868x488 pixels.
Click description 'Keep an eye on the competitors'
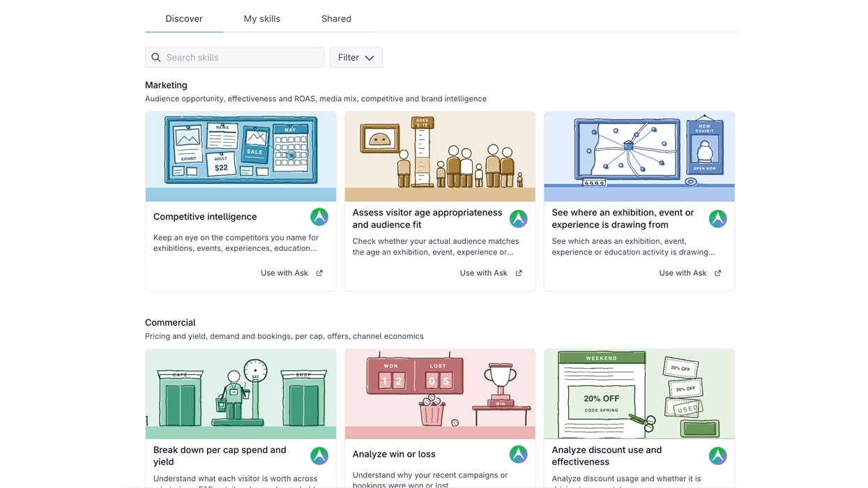[x=236, y=243]
